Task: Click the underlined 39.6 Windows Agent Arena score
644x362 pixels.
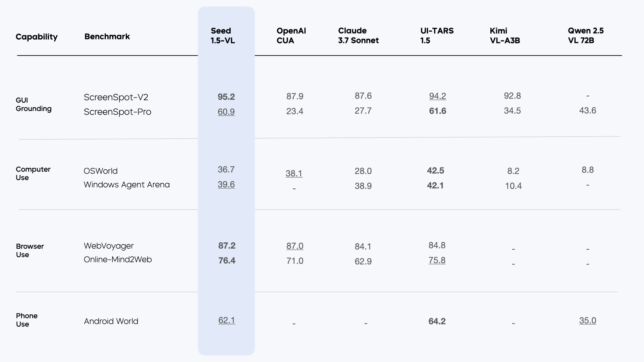Action: (226, 185)
